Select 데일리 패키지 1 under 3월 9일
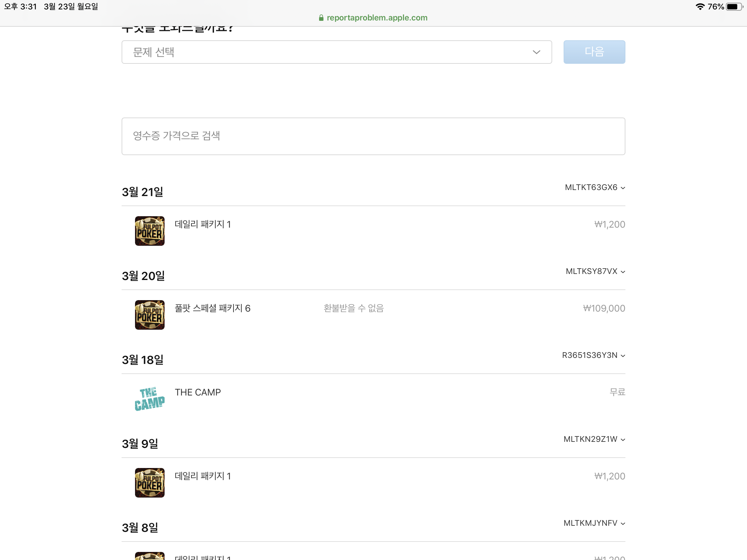Image resolution: width=747 pixels, height=560 pixels. [x=203, y=476]
